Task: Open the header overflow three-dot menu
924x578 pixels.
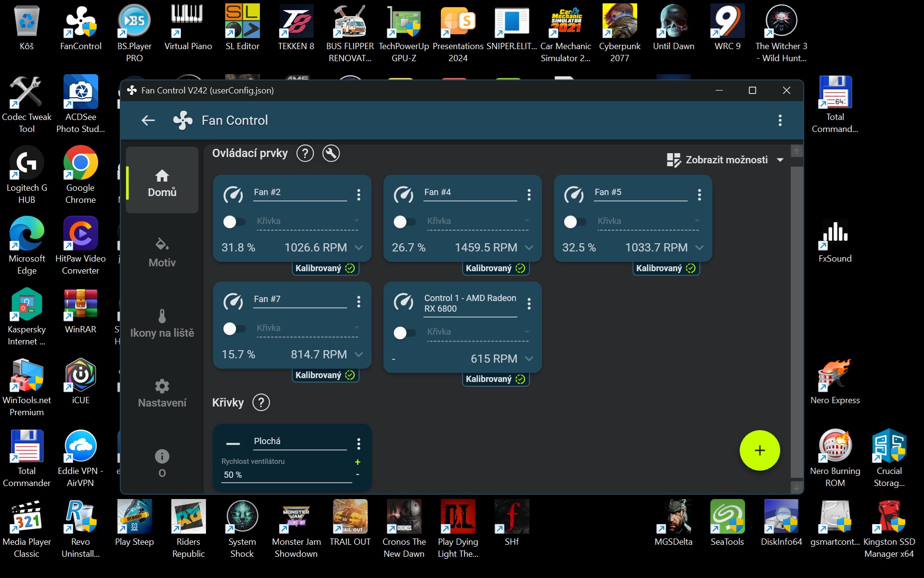Action: pos(780,120)
